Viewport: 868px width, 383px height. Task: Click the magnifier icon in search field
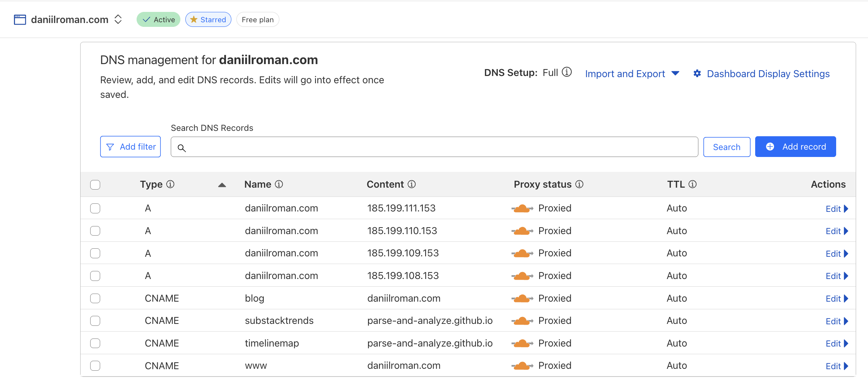[x=182, y=148]
